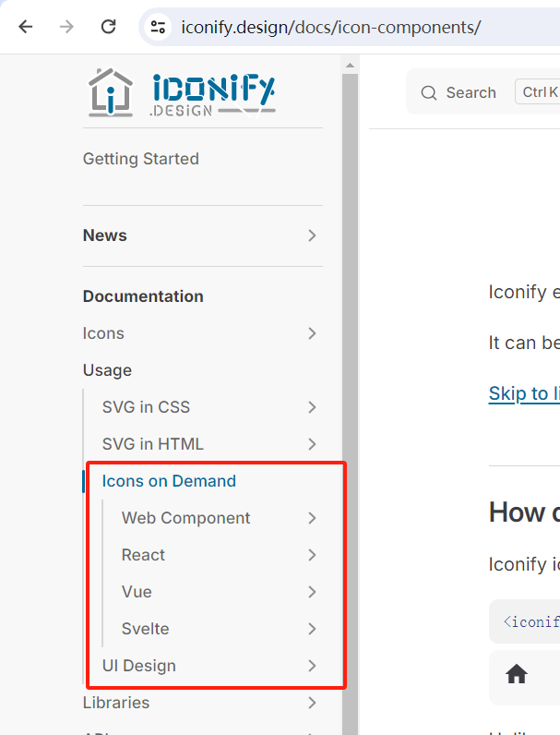Expand the Svelte chevron
The image size is (560, 735).
point(313,629)
